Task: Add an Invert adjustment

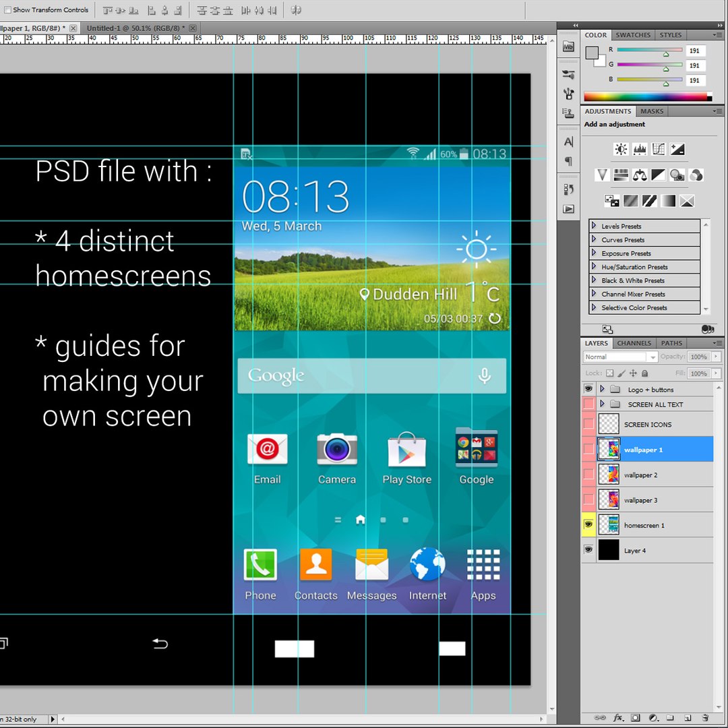Action: click(x=611, y=201)
